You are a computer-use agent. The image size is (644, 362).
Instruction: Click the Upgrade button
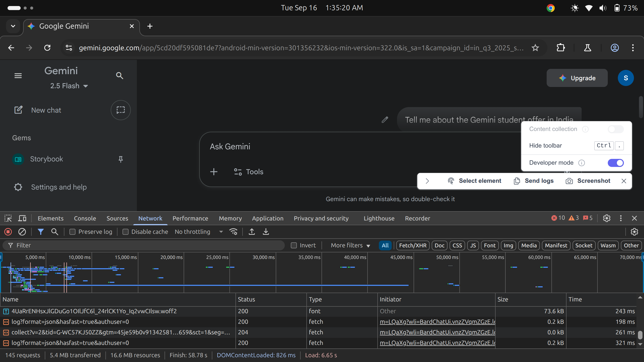click(x=577, y=78)
